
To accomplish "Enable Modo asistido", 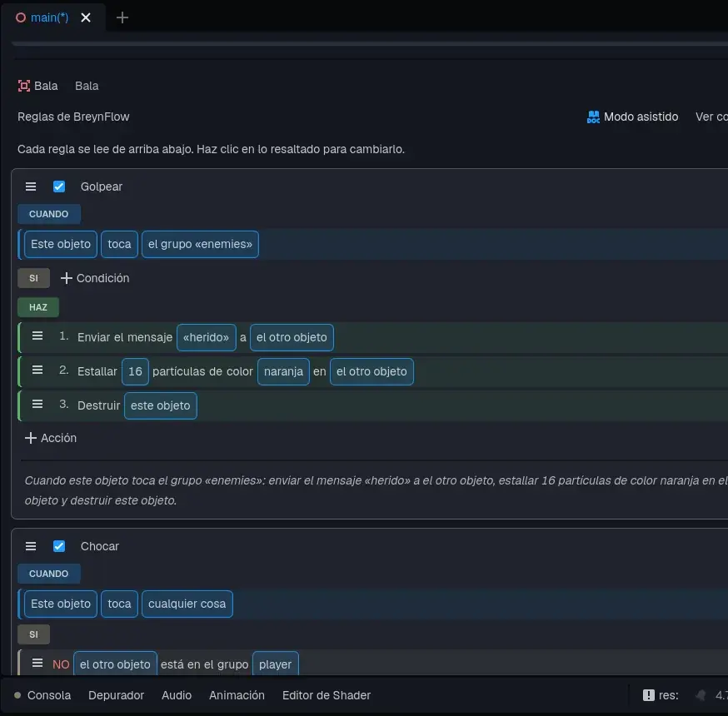I will click(632, 117).
